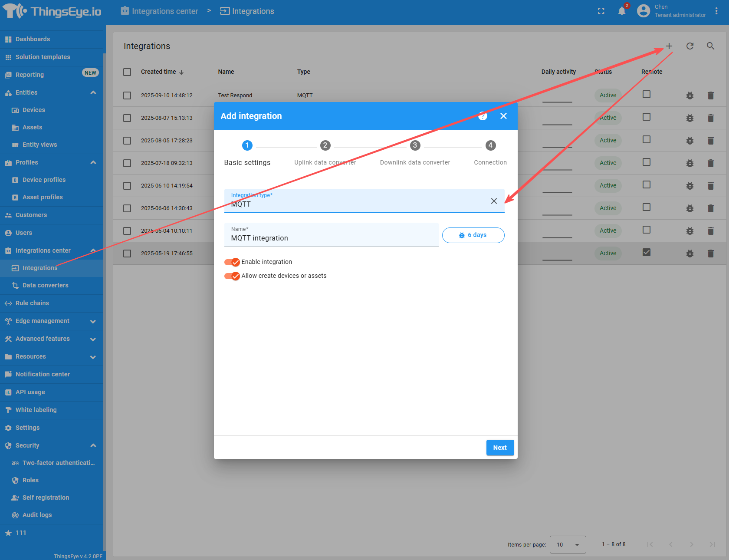729x560 pixels.
Task: Collapse the Entities sidebar section
Action: click(93, 92)
